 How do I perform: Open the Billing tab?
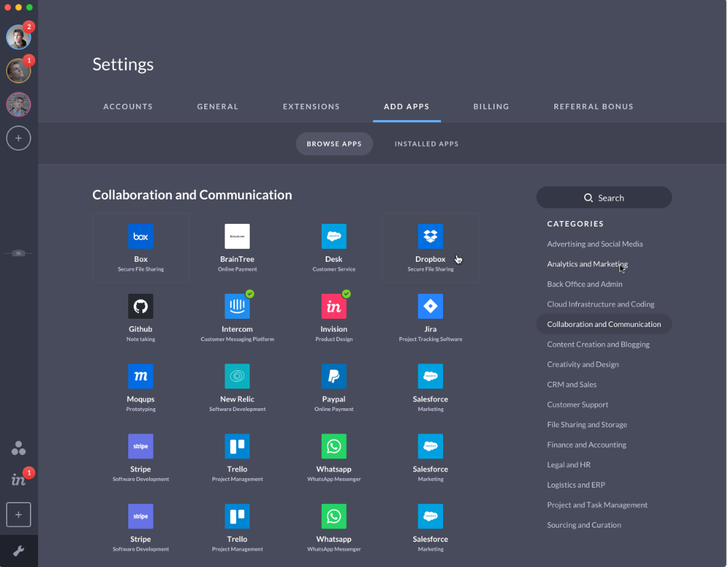click(x=491, y=106)
